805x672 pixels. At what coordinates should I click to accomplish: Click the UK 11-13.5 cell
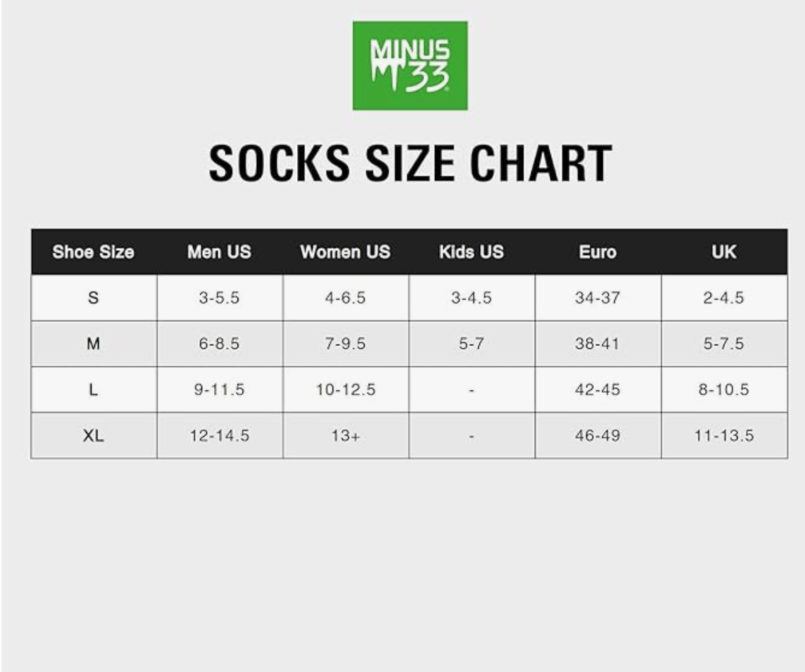[x=723, y=436]
